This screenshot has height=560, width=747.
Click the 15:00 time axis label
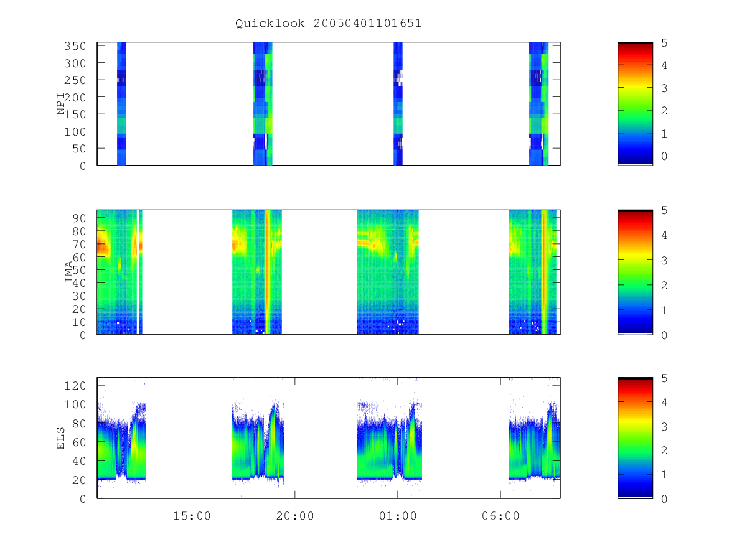192,516
